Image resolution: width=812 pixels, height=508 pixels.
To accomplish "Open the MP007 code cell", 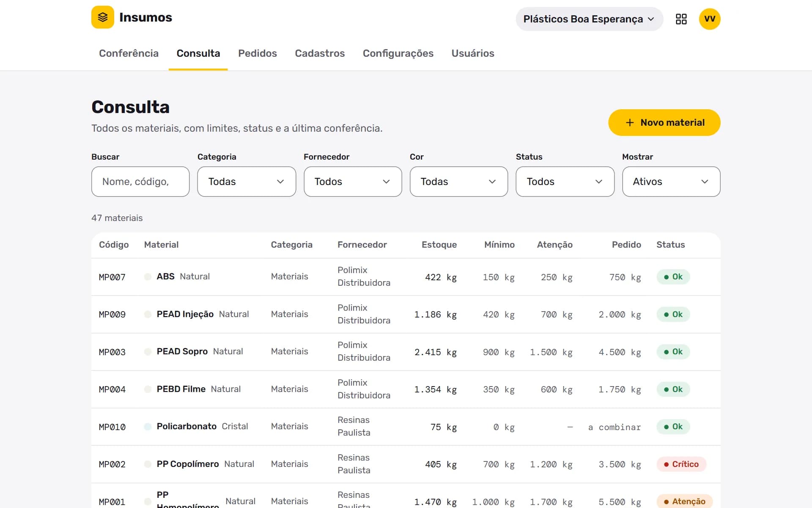I will coord(112,277).
